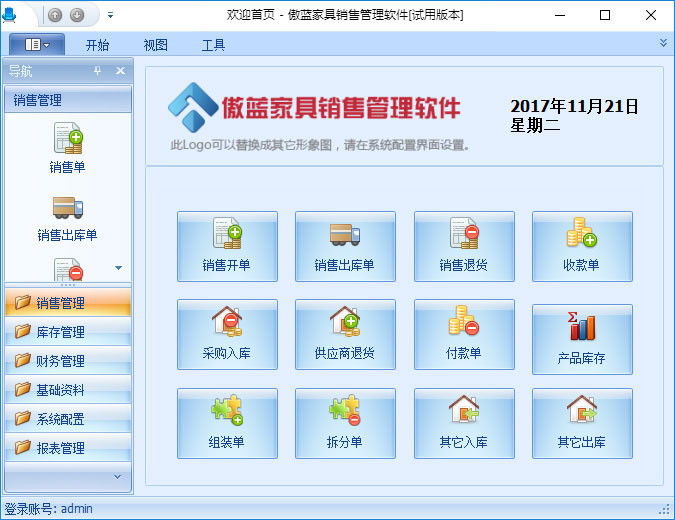Open the application menu dropdown button
Viewport: 675px width, 520px height.
37,45
